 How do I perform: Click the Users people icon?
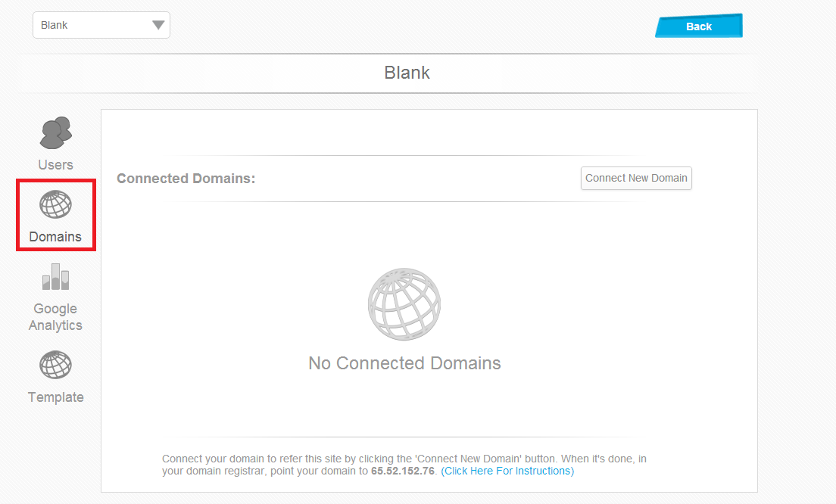[x=56, y=132]
